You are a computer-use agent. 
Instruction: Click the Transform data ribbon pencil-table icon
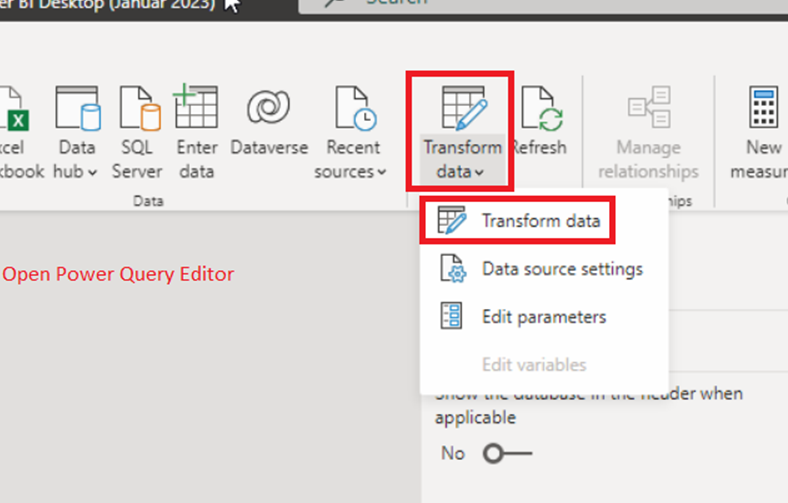[461, 107]
